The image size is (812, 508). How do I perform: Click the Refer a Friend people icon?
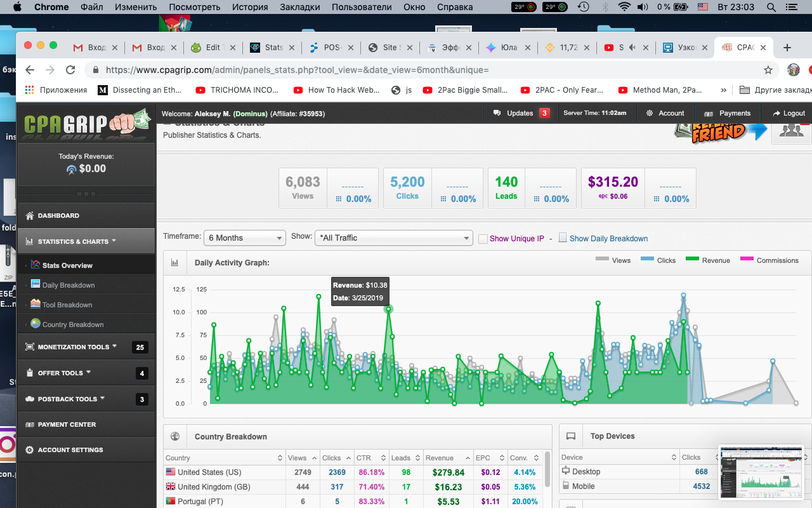click(790, 130)
